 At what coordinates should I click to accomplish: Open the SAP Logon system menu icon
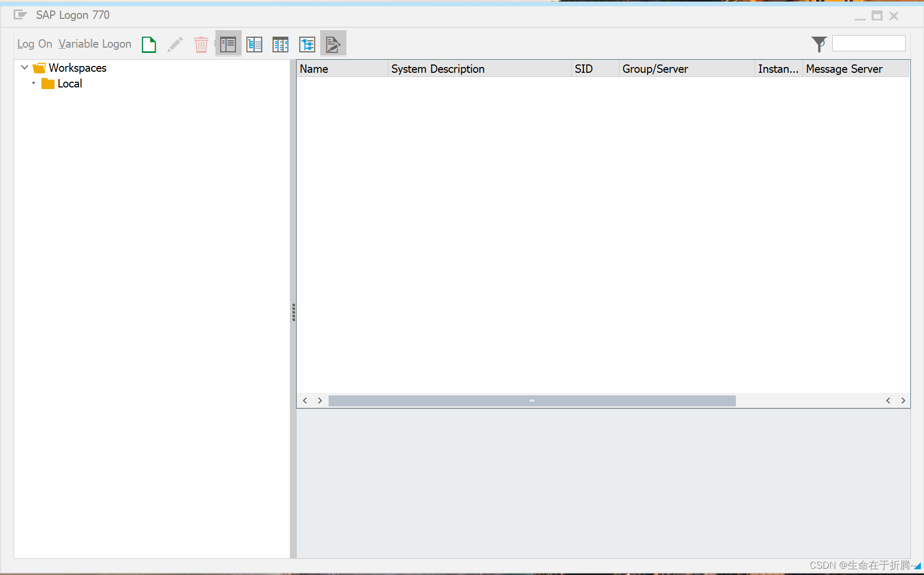click(x=20, y=15)
